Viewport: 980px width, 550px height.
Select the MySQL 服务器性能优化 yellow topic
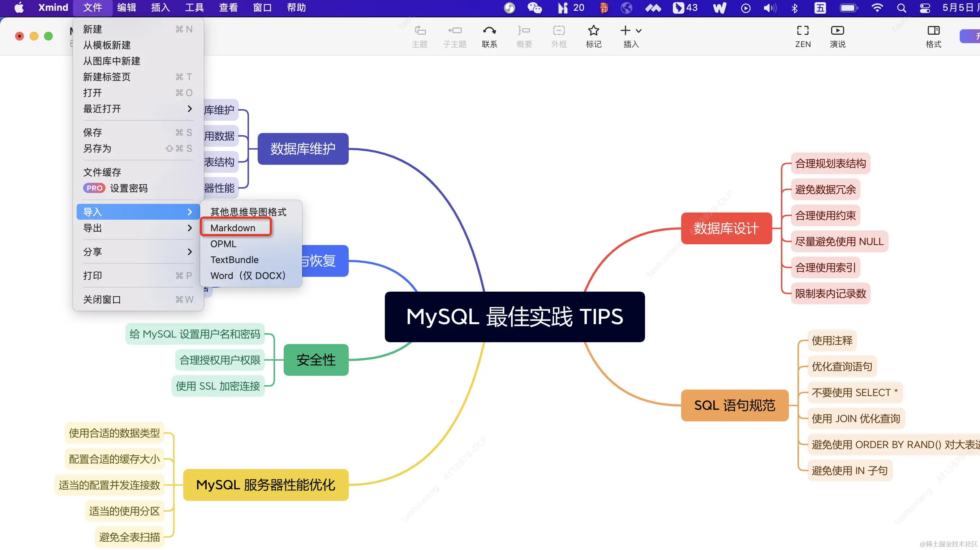coord(266,485)
